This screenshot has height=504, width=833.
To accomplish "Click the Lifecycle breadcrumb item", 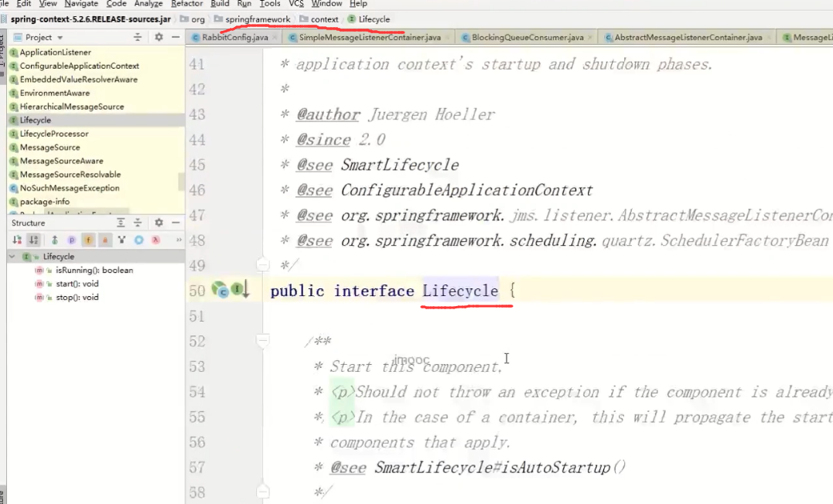I will coord(369,19).
